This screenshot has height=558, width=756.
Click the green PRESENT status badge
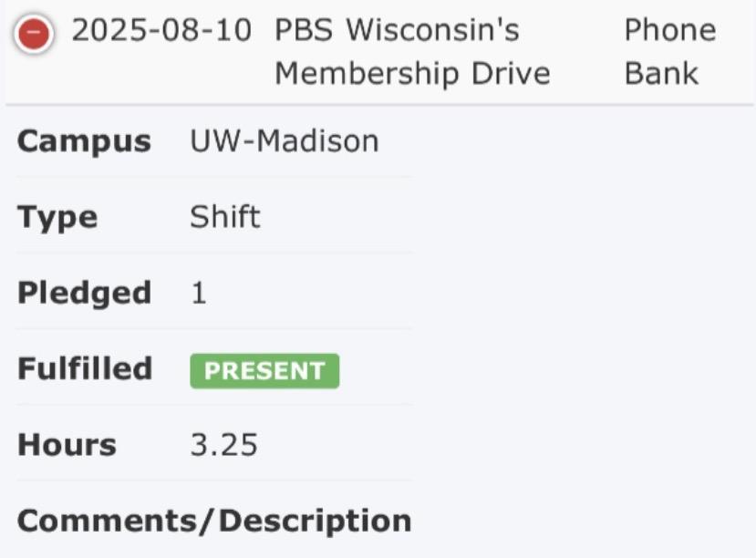264,371
